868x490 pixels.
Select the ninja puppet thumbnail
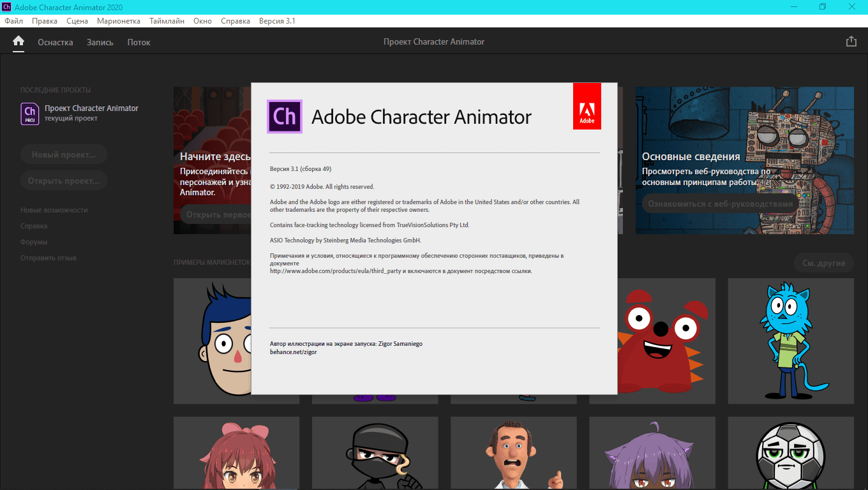375,453
